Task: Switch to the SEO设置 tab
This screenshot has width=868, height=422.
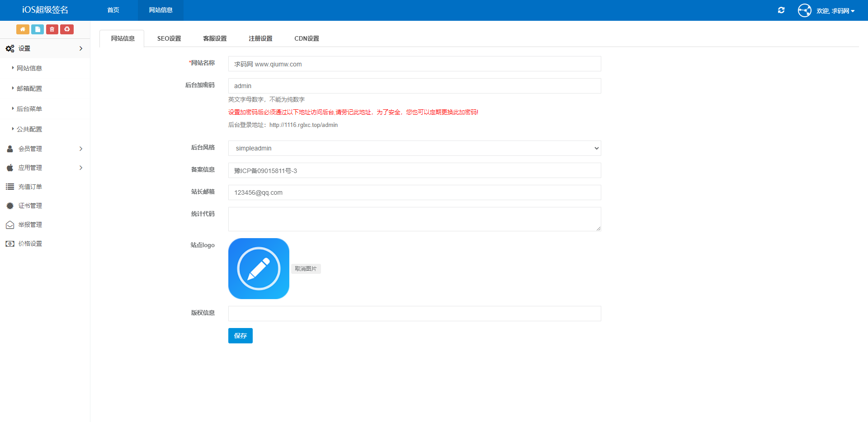Action: tap(169, 38)
